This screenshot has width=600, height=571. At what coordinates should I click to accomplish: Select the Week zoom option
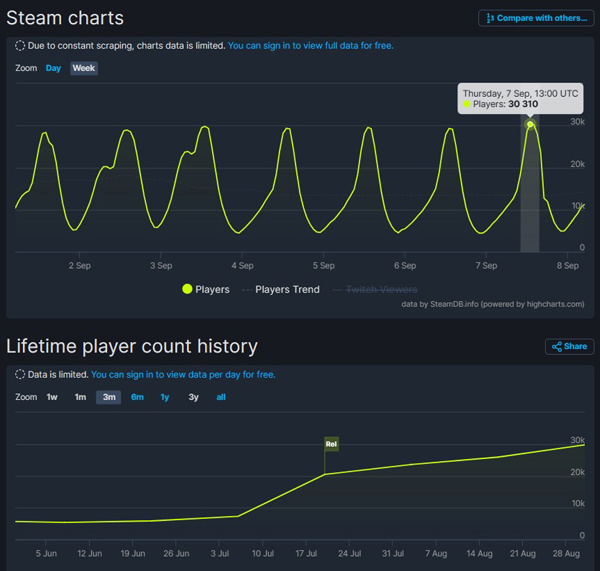[84, 68]
